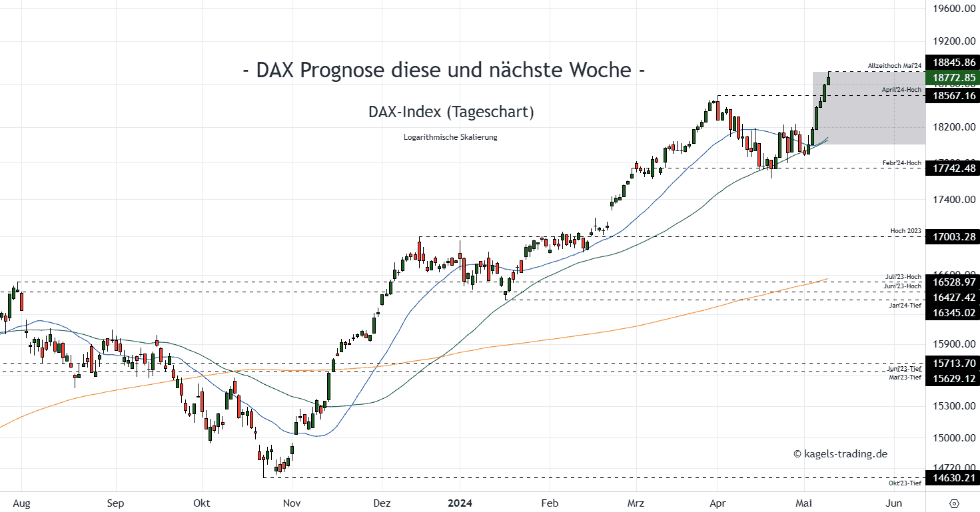Click the Jan'24-Tief annotation
The width and height of the screenshot is (980, 512).
[905, 306]
